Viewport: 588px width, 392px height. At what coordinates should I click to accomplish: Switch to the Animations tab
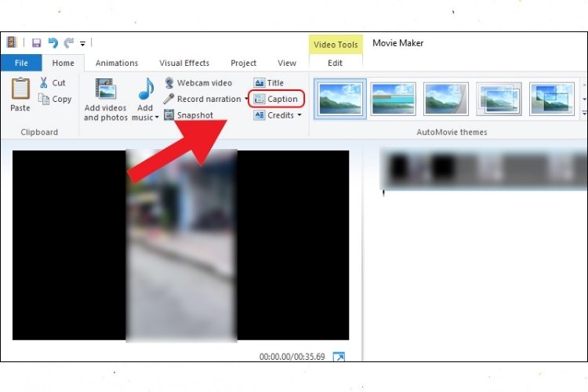pyautogui.click(x=117, y=63)
